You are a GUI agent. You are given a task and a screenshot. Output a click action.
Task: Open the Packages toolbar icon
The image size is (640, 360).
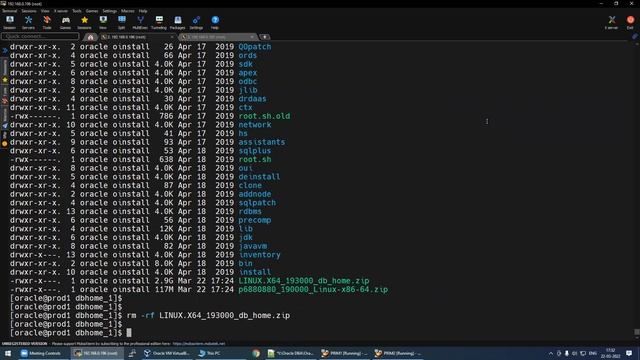tap(178, 22)
